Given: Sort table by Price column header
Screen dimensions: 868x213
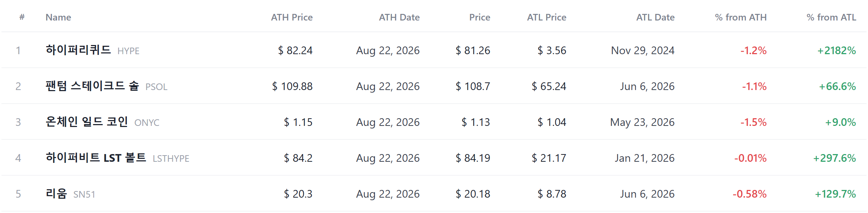Looking at the screenshot, I should (x=479, y=17).
